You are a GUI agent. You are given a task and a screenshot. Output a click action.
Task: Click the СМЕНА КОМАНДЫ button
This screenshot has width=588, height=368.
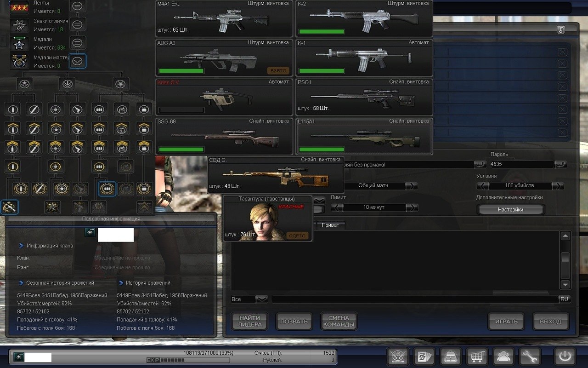click(x=339, y=321)
